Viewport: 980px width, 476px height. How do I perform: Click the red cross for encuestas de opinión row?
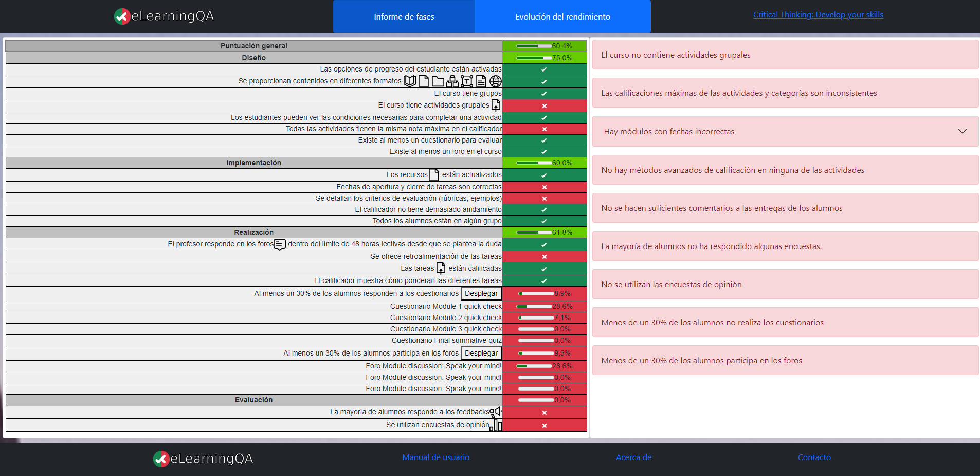point(544,426)
